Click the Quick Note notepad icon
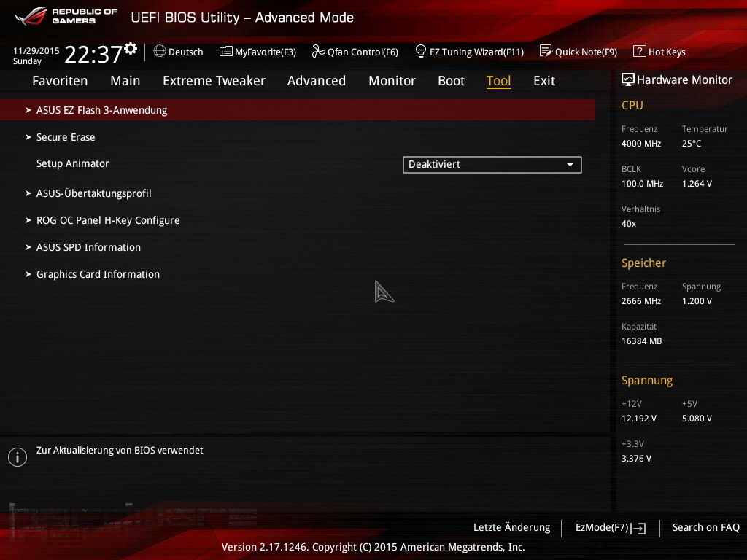 coord(546,51)
